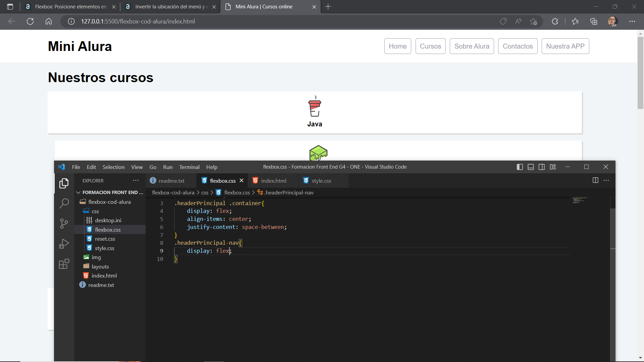Open shopping price tag icon in address bar
The height and width of the screenshot is (362, 644).
[x=503, y=21]
